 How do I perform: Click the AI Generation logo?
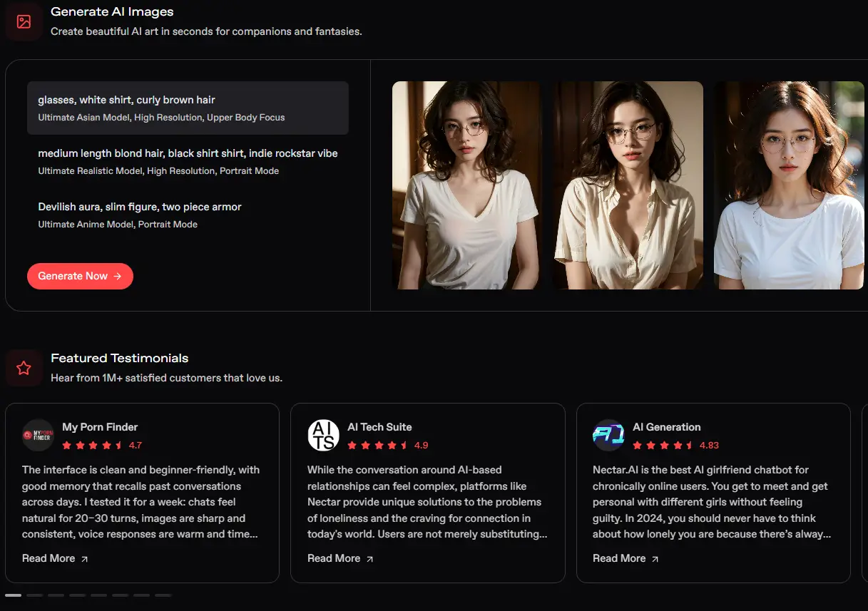(x=608, y=435)
